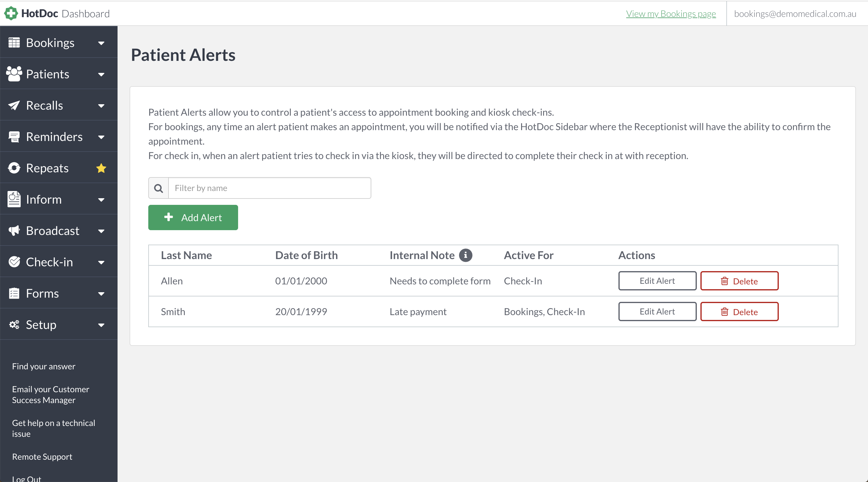Click the Broadcast megaphone icon

click(14, 231)
